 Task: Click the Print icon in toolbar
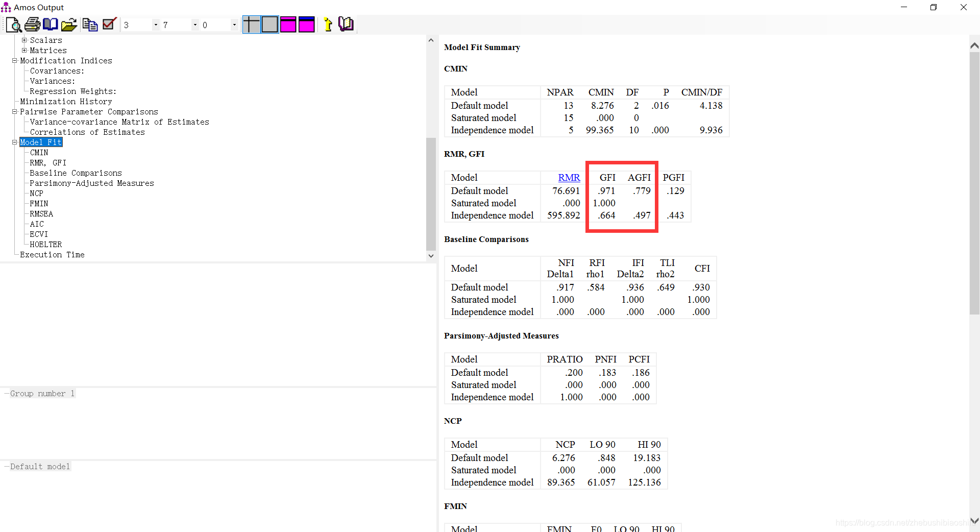(x=32, y=24)
